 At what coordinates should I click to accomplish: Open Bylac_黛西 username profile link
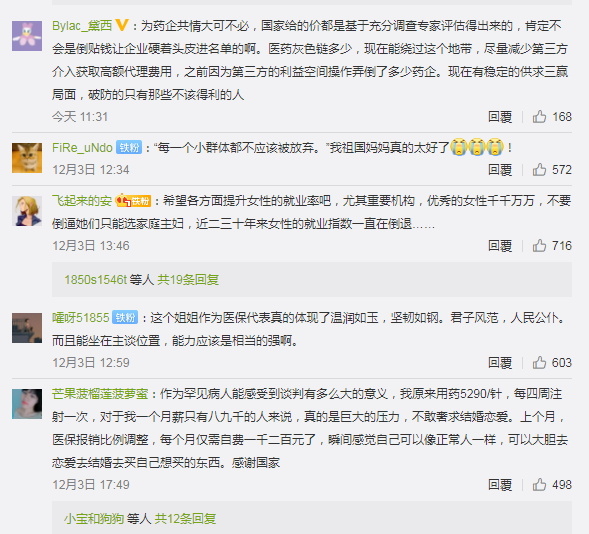coord(82,26)
